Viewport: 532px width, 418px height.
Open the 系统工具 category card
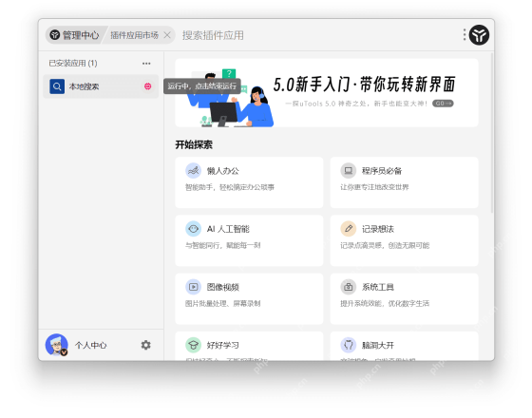[404, 299]
